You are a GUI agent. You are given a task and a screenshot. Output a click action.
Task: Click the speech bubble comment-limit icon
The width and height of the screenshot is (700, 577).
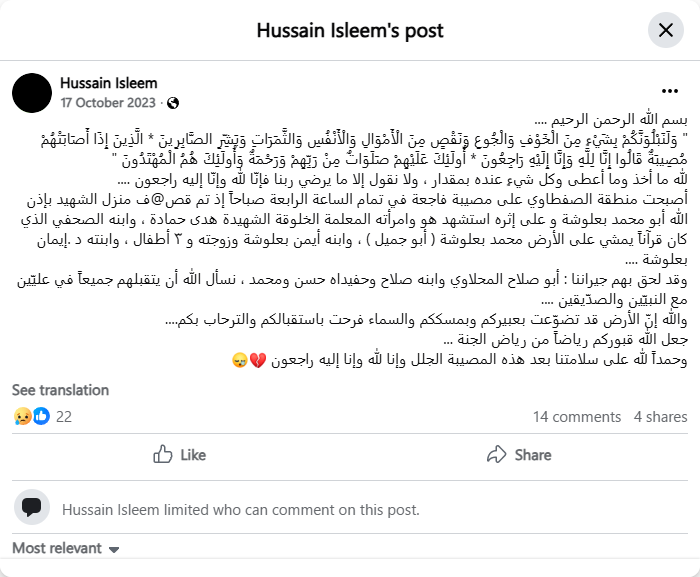point(32,507)
